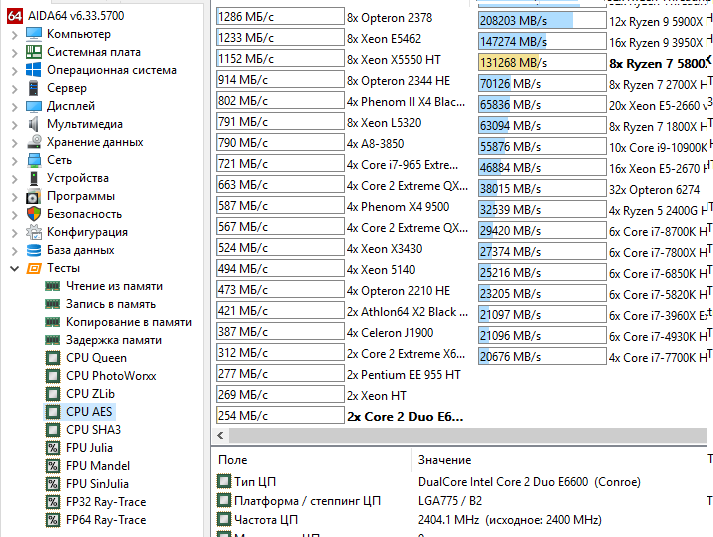This screenshot has height=537, width=713.
Task: Click the DualCore Intel Core 2 Duo E6600 value
Action: click(529, 482)
